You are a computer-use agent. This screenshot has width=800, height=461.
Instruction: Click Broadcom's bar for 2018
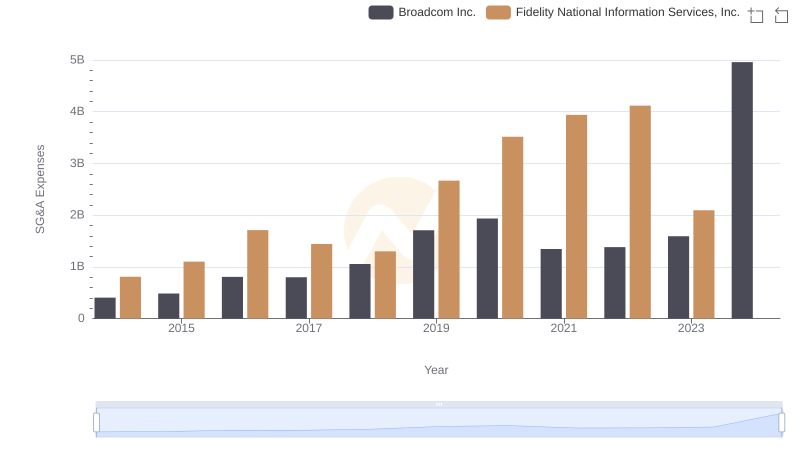pyautogui.click(x=360, y=291)
